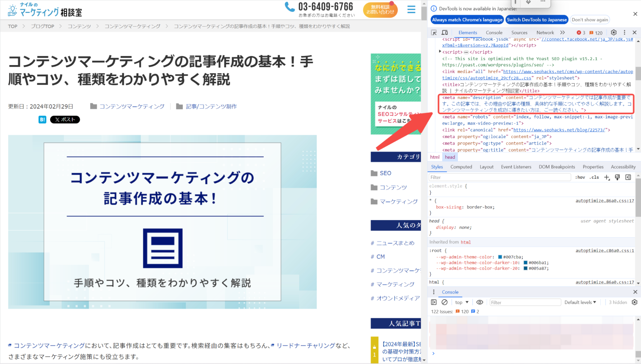Select the Layout tab
The width and height of the screenshot is (641, 364).
pyautogui.click(x=486, y=167)
